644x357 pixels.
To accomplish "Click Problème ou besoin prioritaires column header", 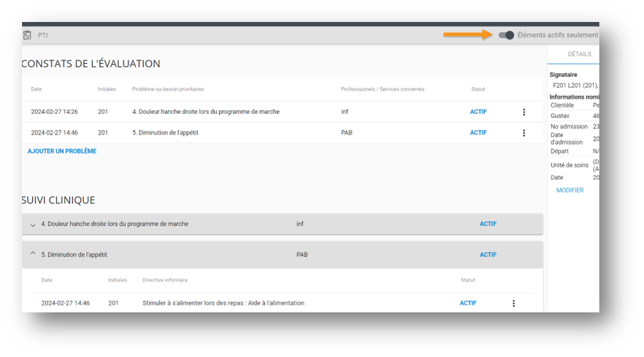I will [x=168, y=89].
